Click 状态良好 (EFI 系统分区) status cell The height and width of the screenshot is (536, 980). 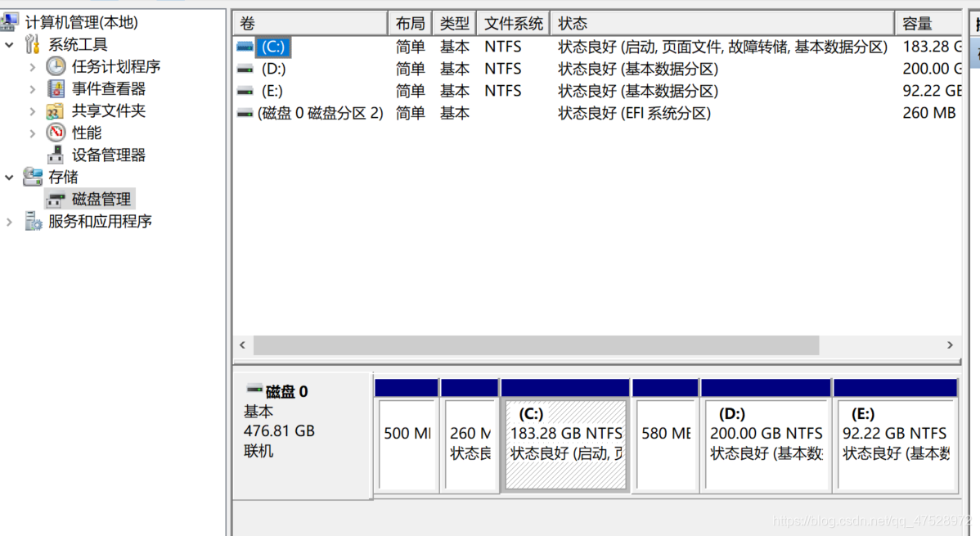coord(634,113)
